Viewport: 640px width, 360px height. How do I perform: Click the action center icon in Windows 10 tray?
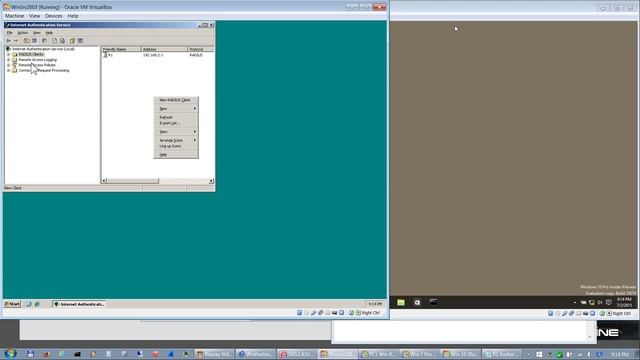click(609, 302)
